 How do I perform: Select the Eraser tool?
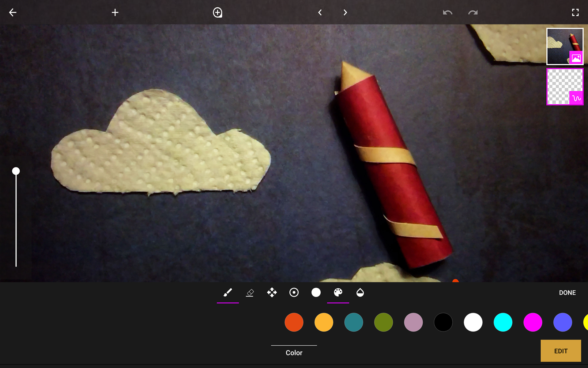tap(250, 293)
